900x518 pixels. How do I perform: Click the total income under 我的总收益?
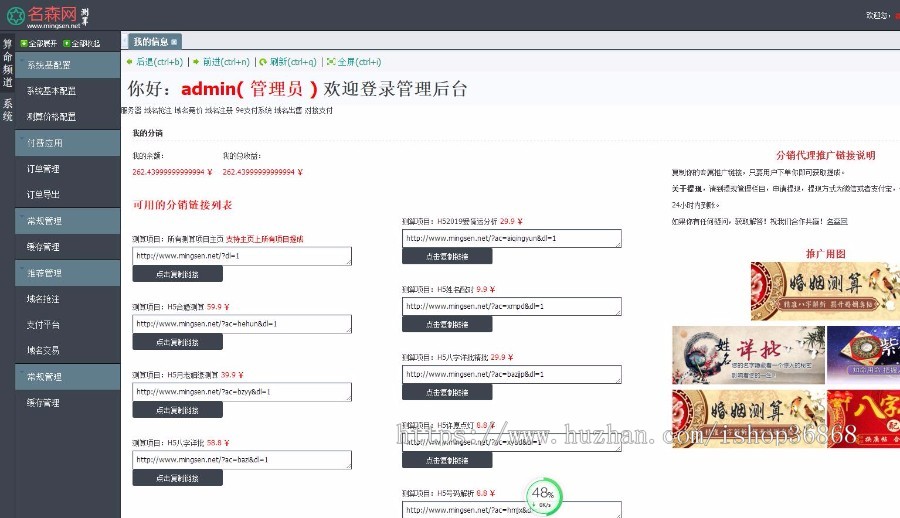tap(262, 172)
